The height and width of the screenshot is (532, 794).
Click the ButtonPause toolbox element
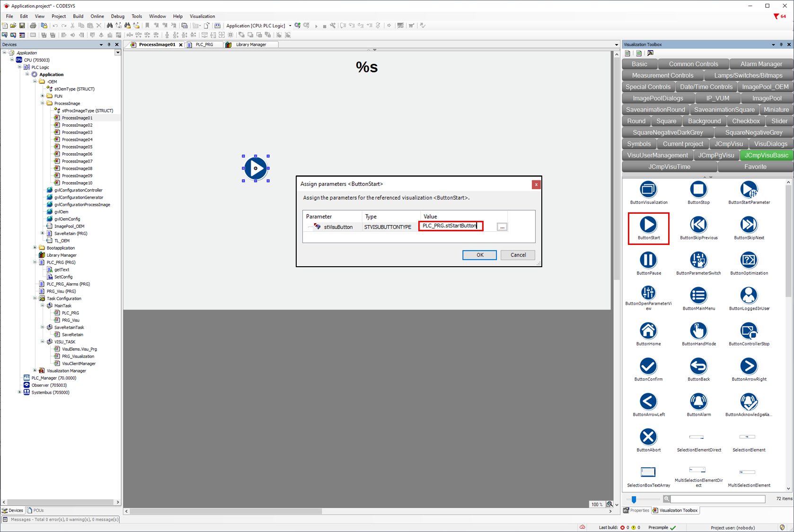pos(648,260)
